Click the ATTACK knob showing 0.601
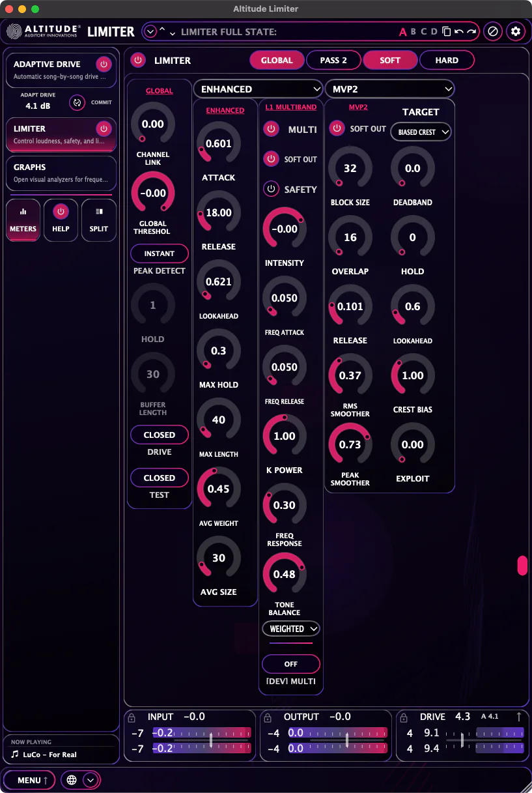Screen dimensions: 532x793 coord(219,143)
